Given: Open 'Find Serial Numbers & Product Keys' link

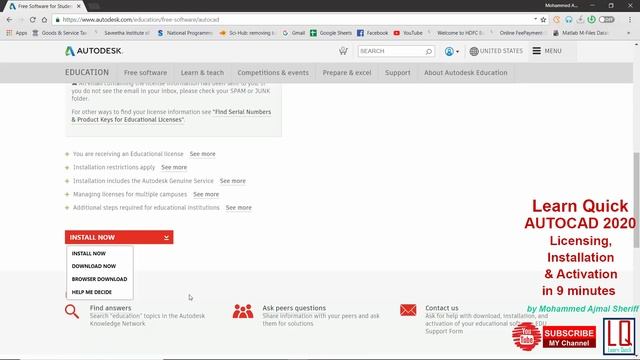Looking at the screenshot, I should point(171,116).
